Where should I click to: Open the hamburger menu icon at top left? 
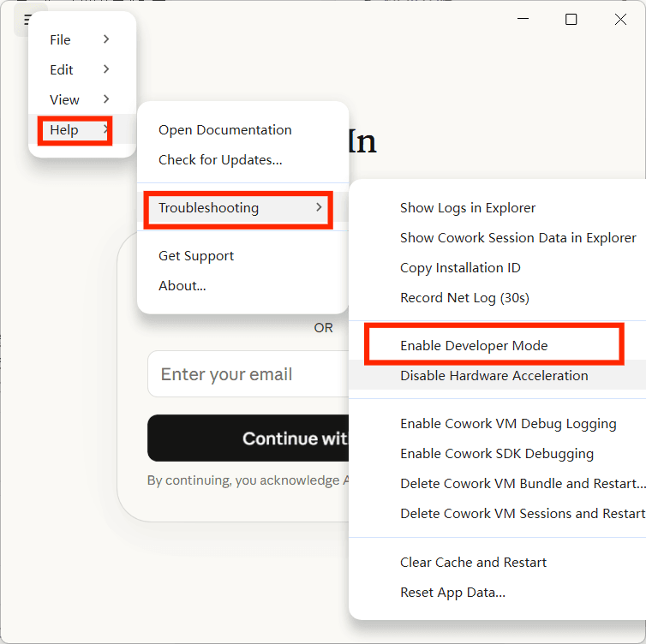pos(27,20)
